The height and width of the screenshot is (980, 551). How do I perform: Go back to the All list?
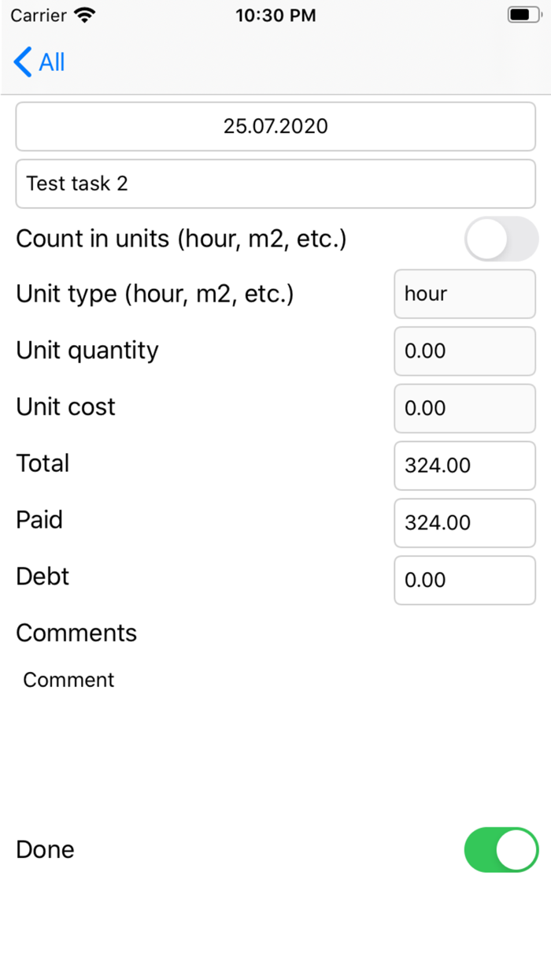coord(38,61)
